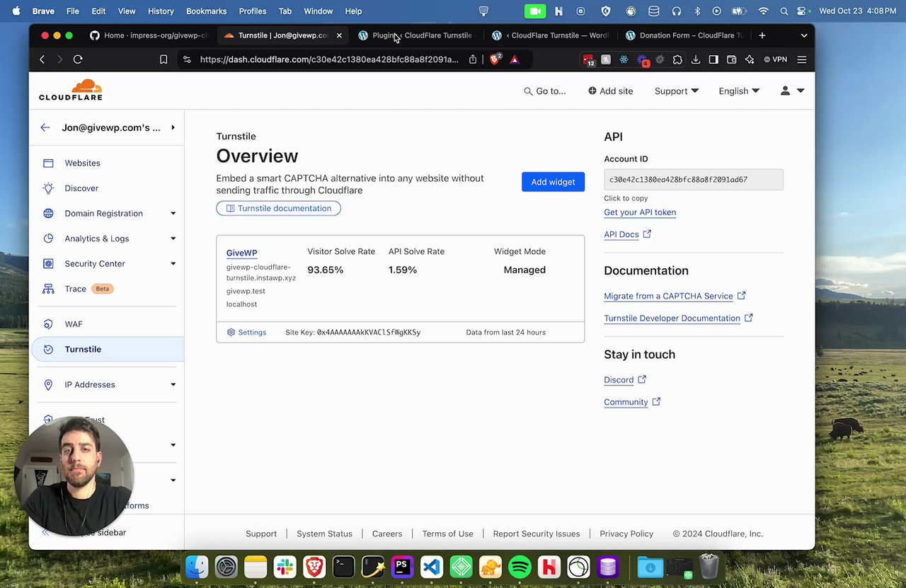Open the Support dropdown
The image size is (906, 588).
[676, 91]
